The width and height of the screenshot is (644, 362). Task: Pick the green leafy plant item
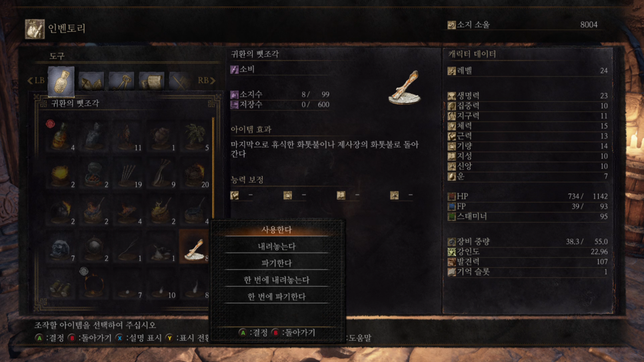point(195,136)
